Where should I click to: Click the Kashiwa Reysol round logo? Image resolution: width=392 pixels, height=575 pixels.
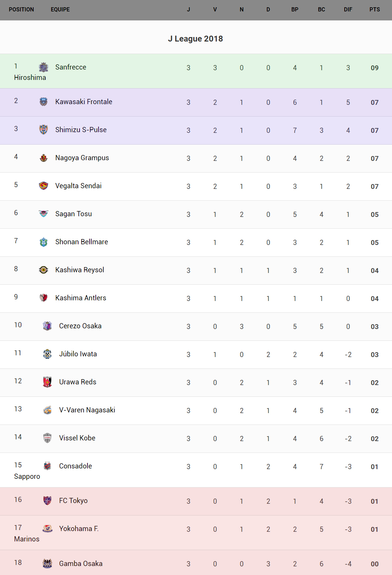click(44, 270)
